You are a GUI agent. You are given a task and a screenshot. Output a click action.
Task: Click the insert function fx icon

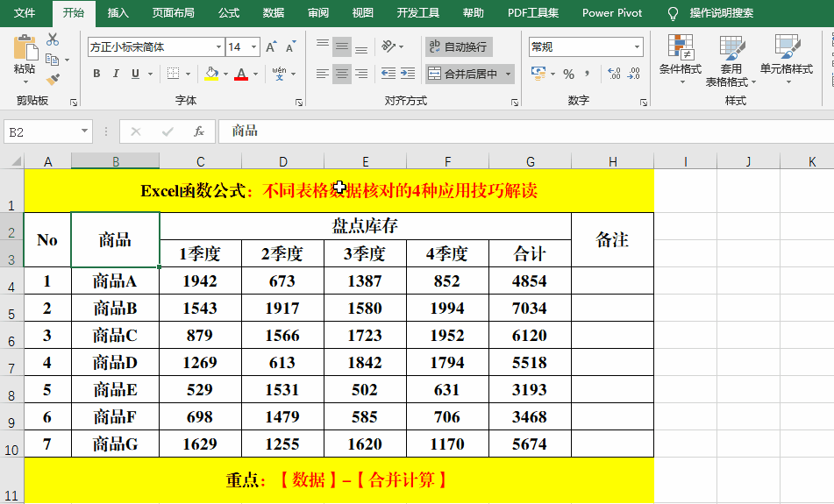199,131
